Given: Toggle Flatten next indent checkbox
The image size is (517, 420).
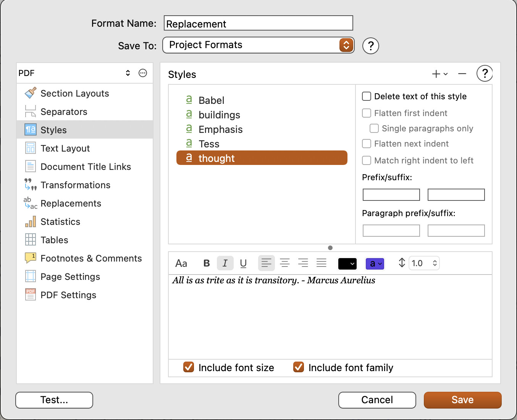Looking at the screenshot, I should (x=367, y=144).
